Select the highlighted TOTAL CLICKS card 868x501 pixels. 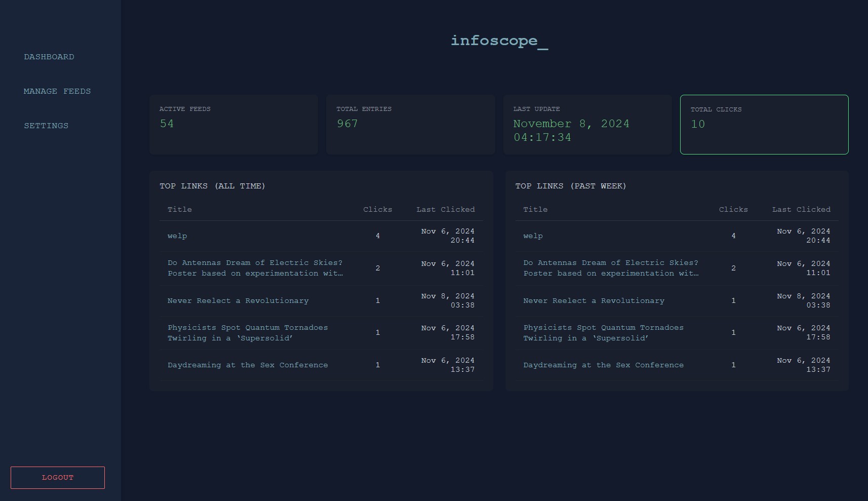coord(764,125)
